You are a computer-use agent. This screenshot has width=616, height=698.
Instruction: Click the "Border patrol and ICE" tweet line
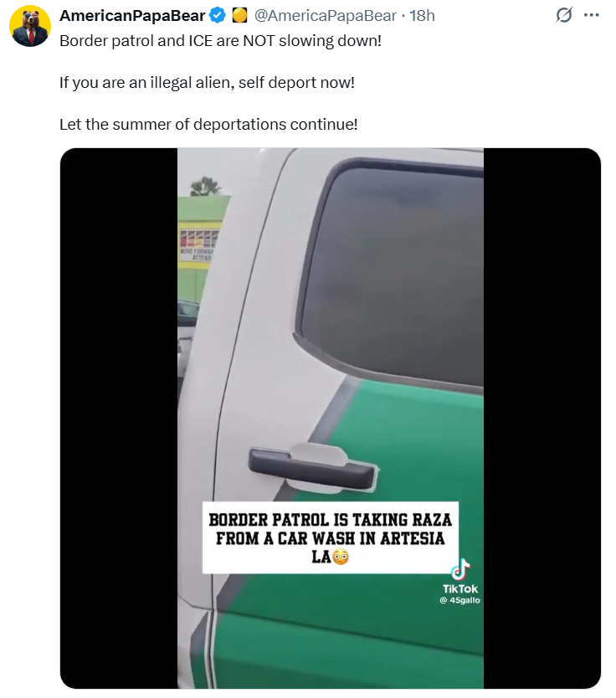point(220,41)
